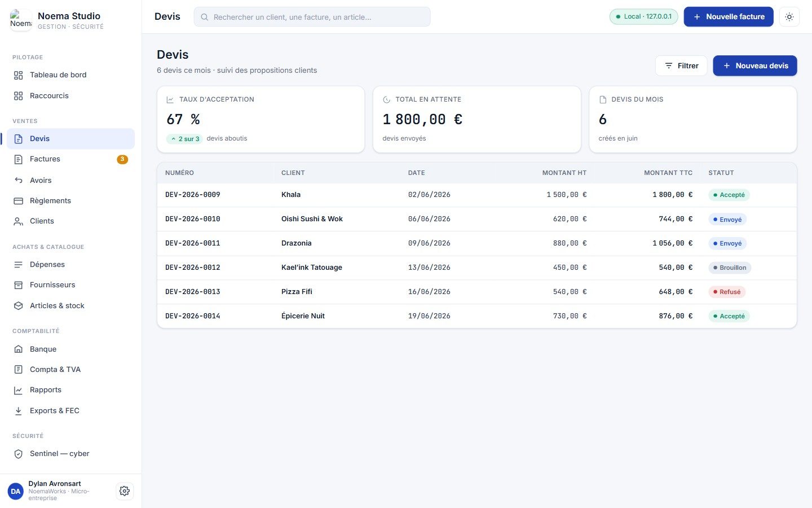This screenshot has width=812, height=508.
Task: Click the Dépenses lines icon
Action: tap(18, 265)
